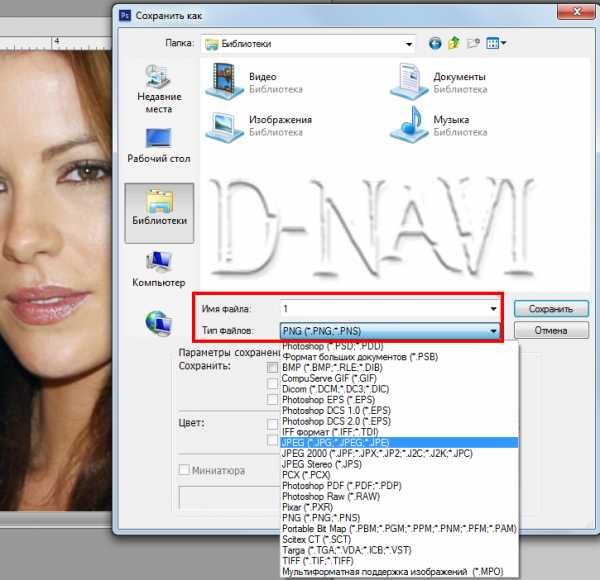The height and width of the screenshot is (580, 600).
Task: Select Photoshop PDF (*.PDF;*.PDP)
Action: (x=399, y=486)
